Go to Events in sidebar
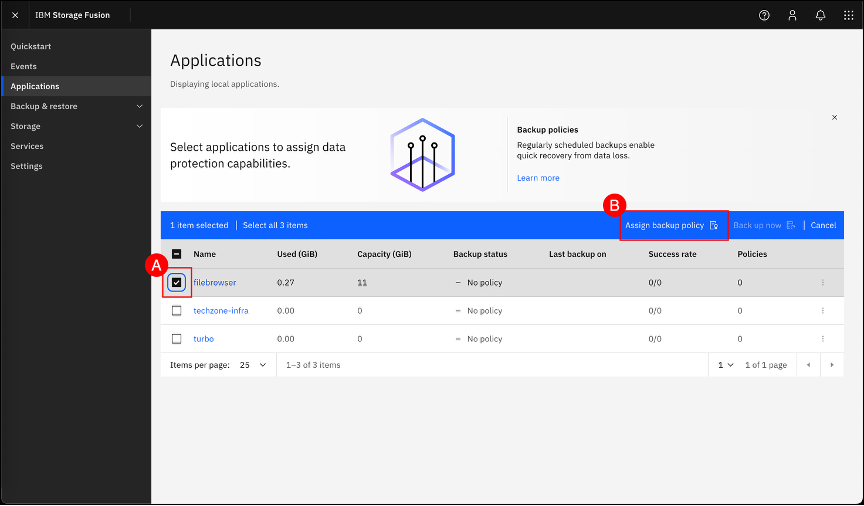Screen dimensions: 864x506 [24, 66]
